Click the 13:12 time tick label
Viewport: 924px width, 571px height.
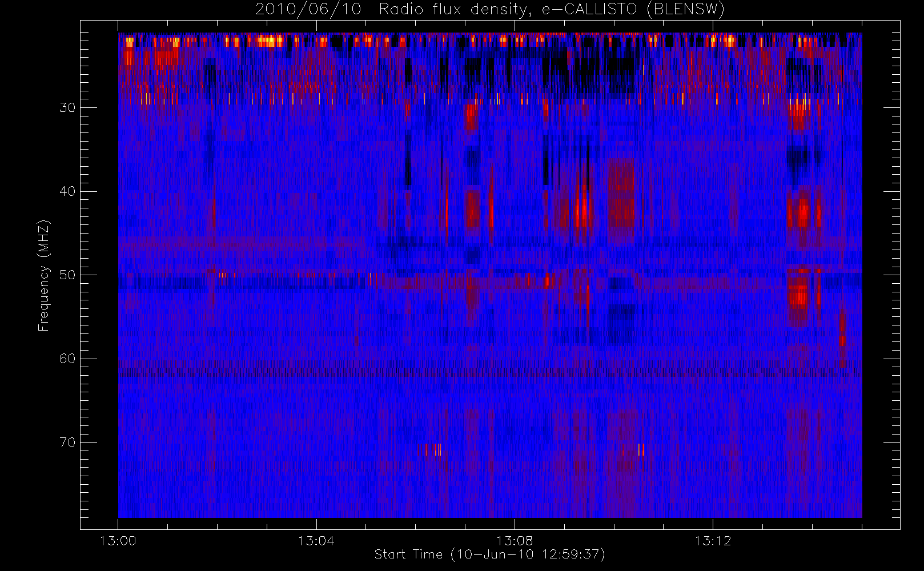pos(713,541)
